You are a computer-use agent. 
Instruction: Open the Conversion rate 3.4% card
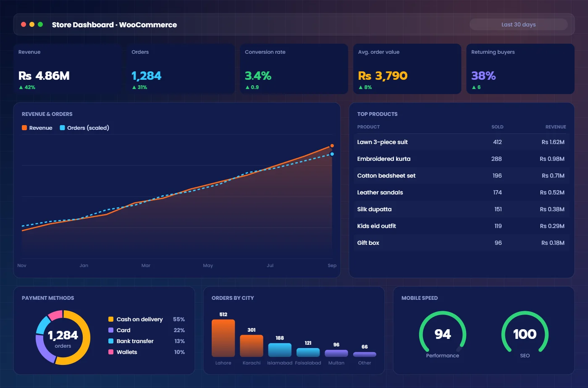coord(294,69)
